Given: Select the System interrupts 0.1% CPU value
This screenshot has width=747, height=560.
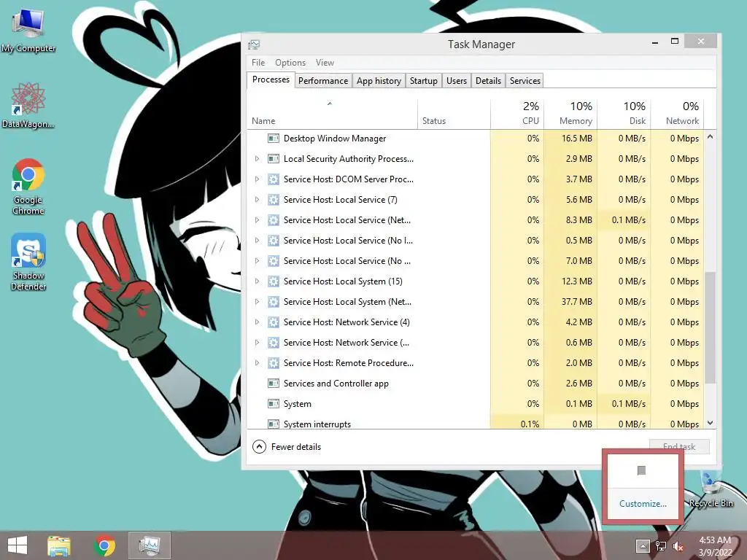Looking at the screenshot, I should click(x=530, y=424).
